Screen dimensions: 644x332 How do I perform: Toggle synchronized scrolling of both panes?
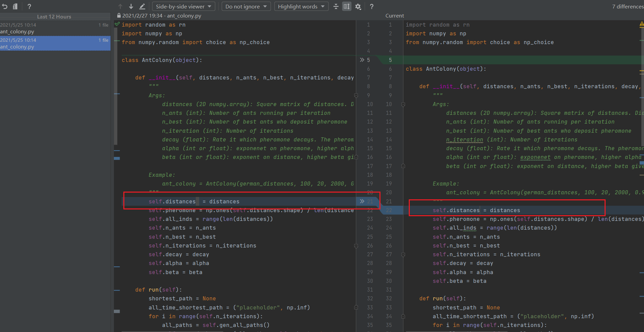(347, 6)
